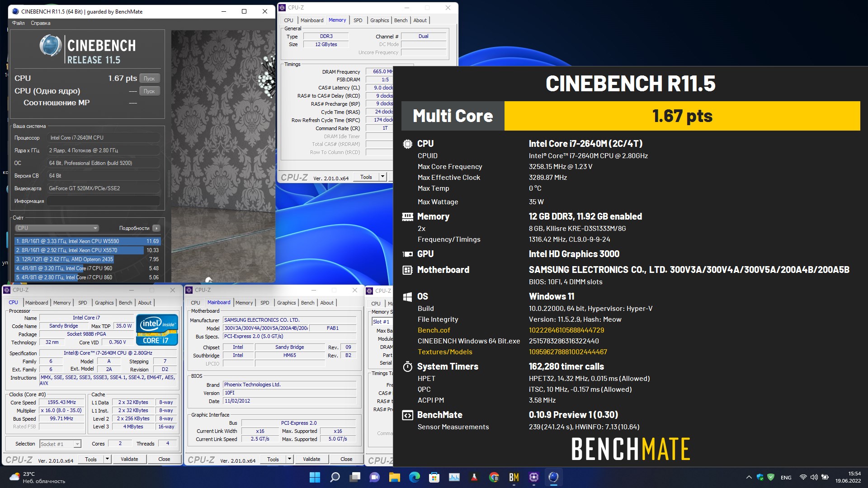Run the CPU benchmark with the Пуск button
868x488 pixels.
(149, 79)
